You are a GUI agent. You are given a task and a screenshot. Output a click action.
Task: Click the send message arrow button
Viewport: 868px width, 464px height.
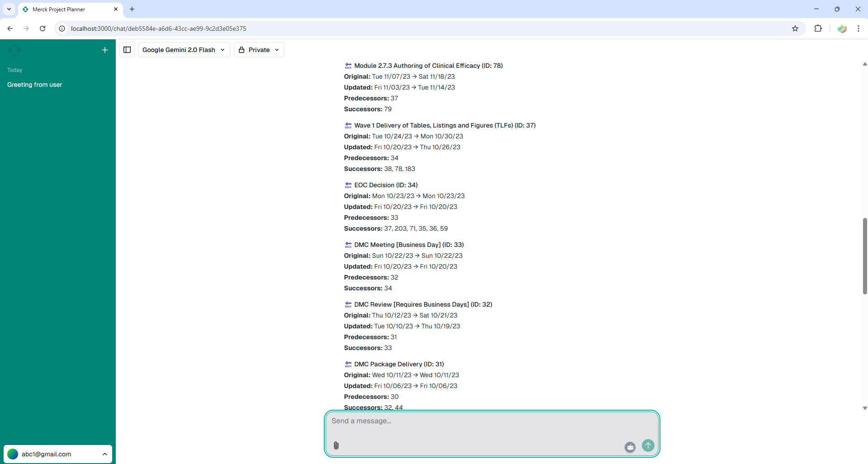point(648,445)
